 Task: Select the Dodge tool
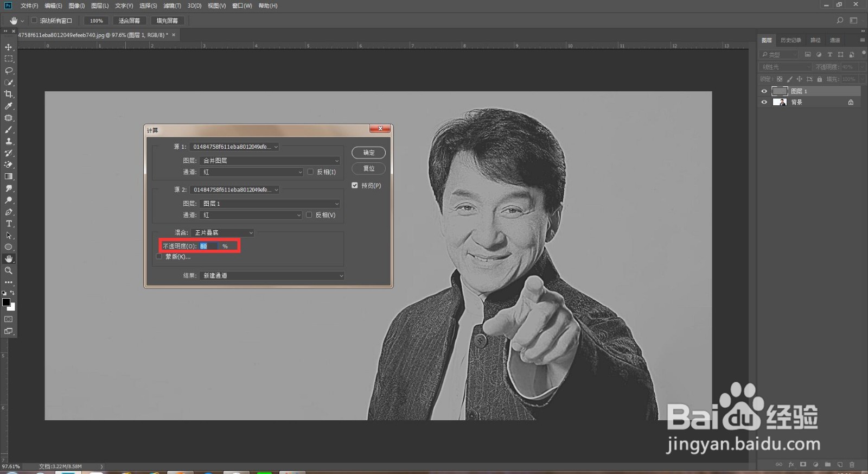[x=9, y=200]
